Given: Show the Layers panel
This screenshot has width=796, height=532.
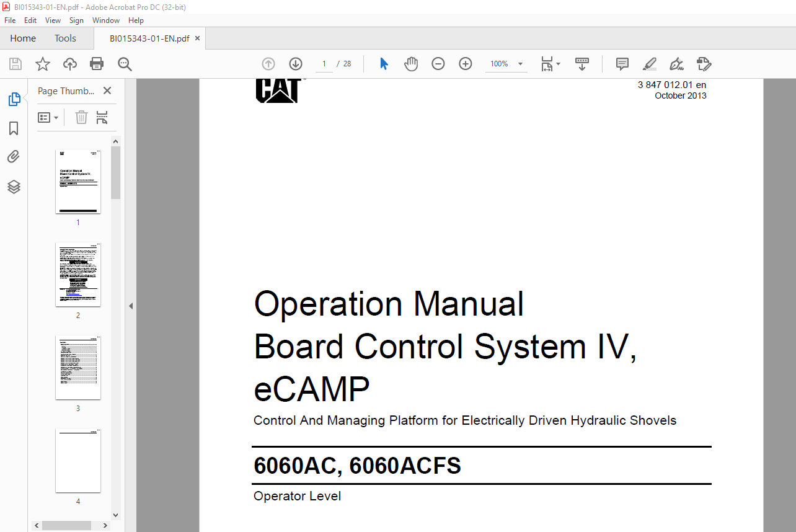Looking at the screenshot, I should [x=14, y=187].
